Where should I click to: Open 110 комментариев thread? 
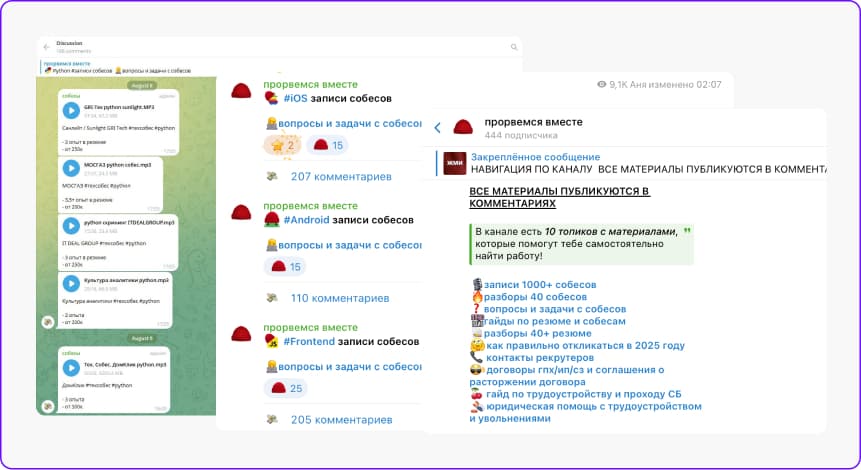point(340,298)
